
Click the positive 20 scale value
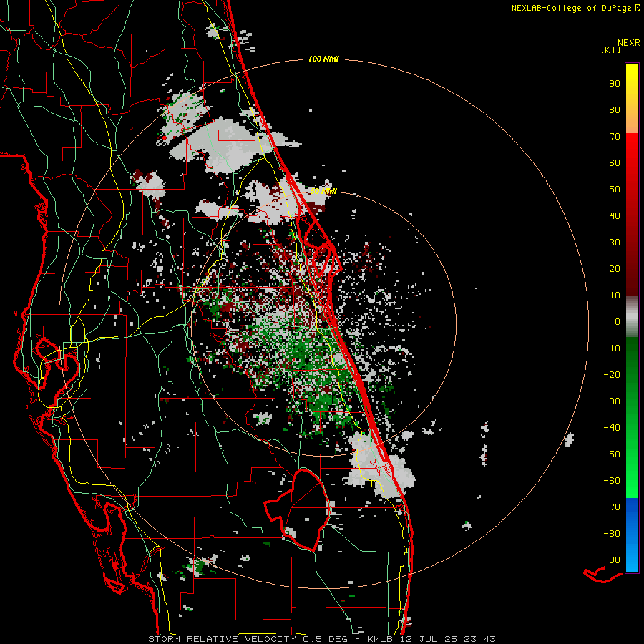pos(615,269)
